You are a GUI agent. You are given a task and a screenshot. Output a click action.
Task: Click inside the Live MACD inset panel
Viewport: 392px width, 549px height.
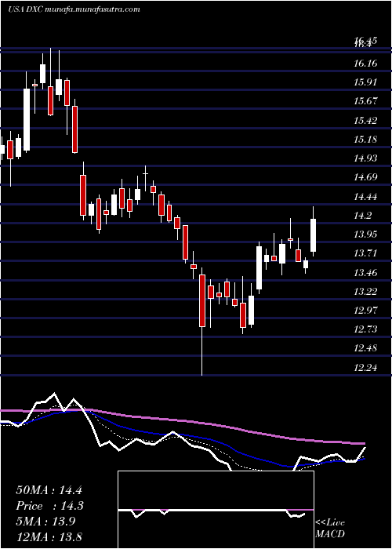pyautogui.click(x=216, y=510)
